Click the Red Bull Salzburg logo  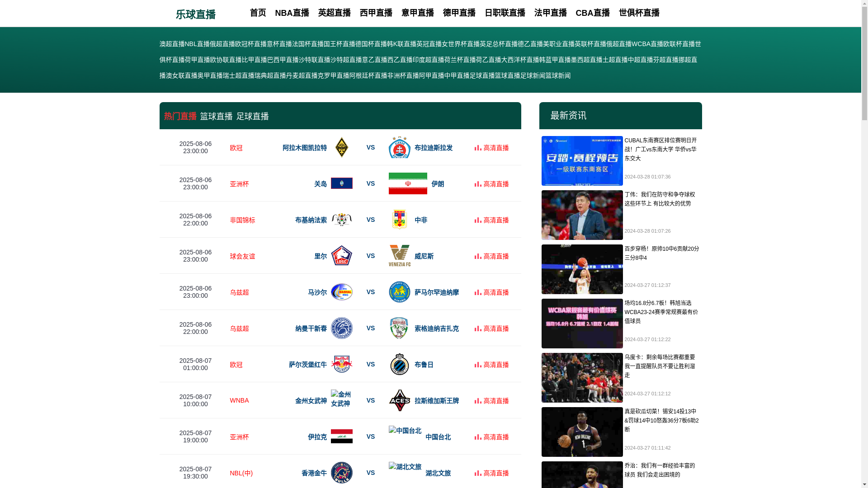(x=341, y=364)
